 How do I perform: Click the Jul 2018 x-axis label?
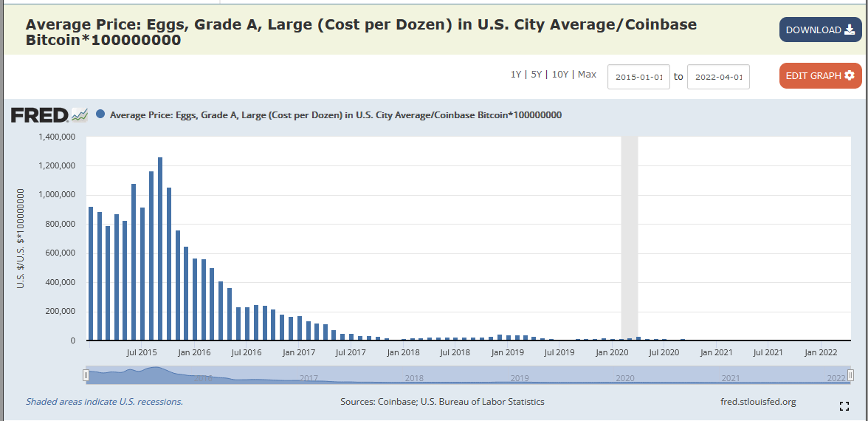(x=455, y=352)
